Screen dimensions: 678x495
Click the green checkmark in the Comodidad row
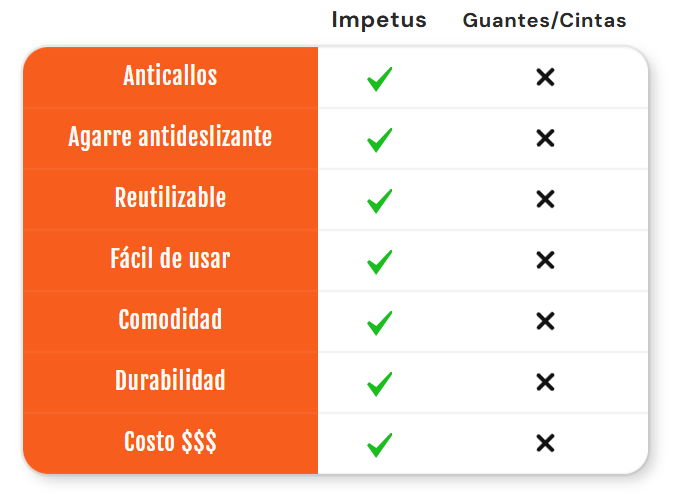coord(379,323)
